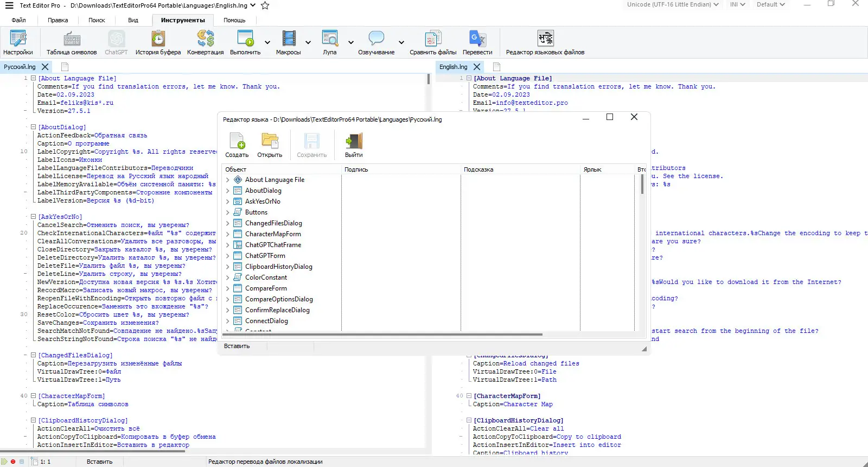Collapse the [AskYesOrNo] section fold marker
Screen dimensions: 868x467
tap(33, 217)
